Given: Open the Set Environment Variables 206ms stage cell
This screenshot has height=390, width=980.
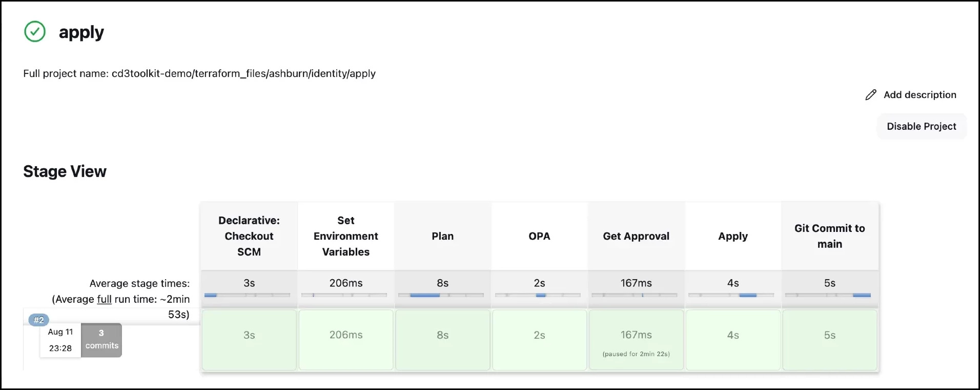Looking at the screenshot, I should [346, 339].
